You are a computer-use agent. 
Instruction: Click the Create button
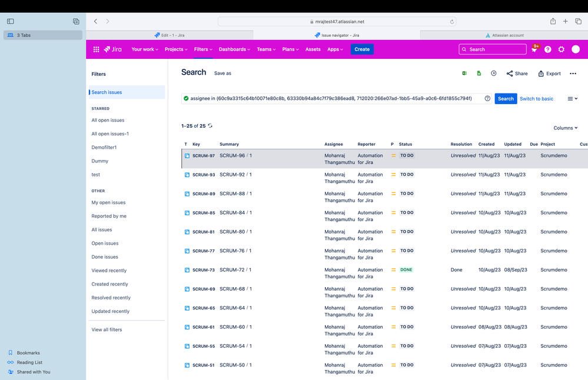point(362,49)
